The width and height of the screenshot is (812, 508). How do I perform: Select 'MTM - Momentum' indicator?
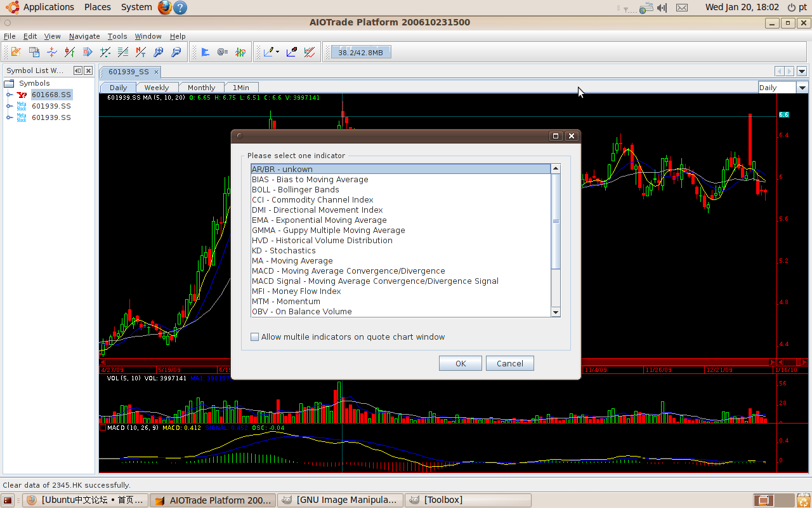pos(401,302)
